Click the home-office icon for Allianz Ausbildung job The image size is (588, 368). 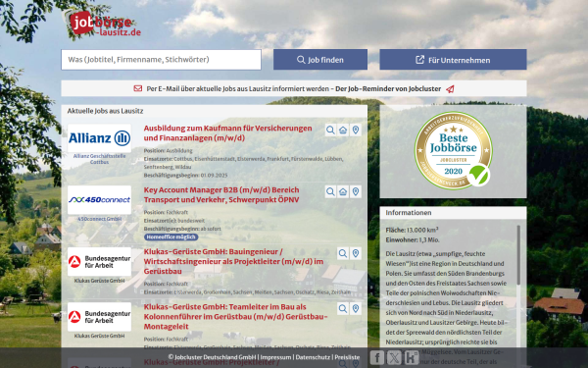point(343,130)
